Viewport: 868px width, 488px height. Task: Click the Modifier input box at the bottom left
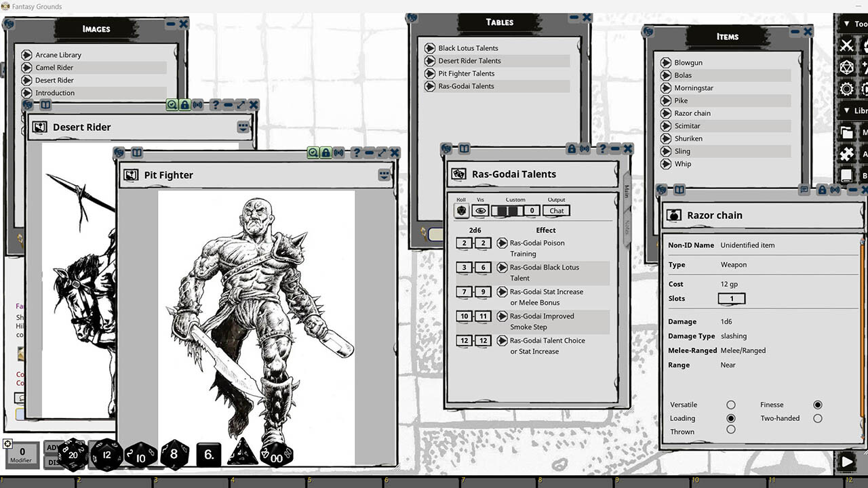click(21, 455)
